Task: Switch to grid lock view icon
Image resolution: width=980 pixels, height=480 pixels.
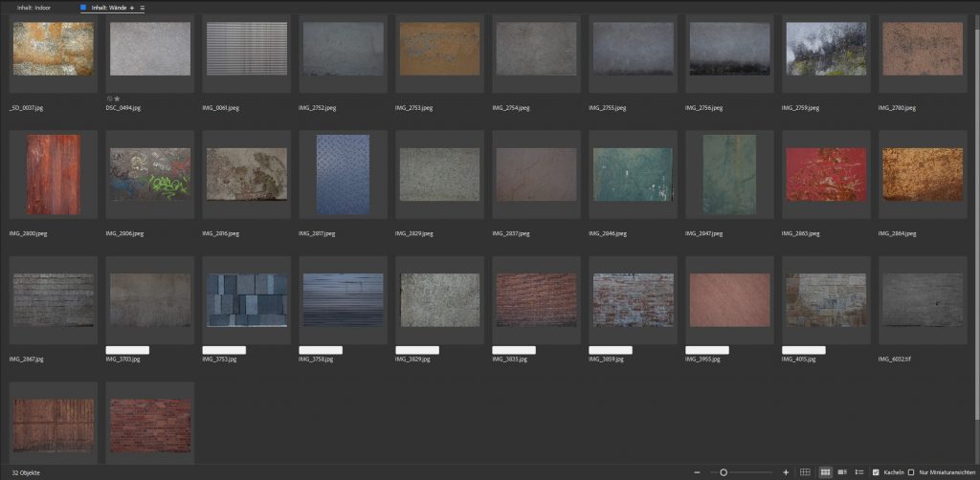Action: pyautogui.click(x=805, y=472)
